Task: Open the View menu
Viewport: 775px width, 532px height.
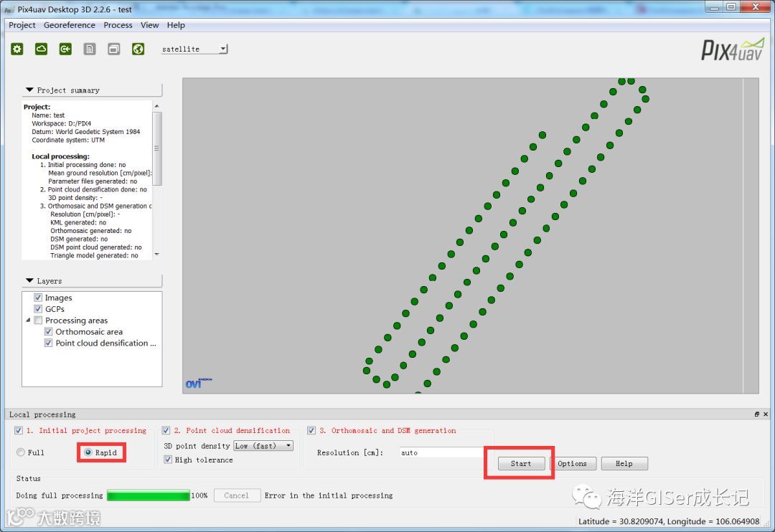Action: 149,24
